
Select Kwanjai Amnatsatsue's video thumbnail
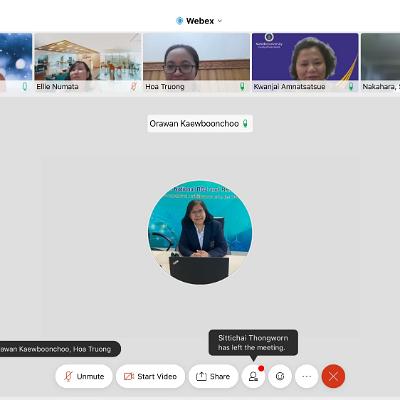coord(305,62)
